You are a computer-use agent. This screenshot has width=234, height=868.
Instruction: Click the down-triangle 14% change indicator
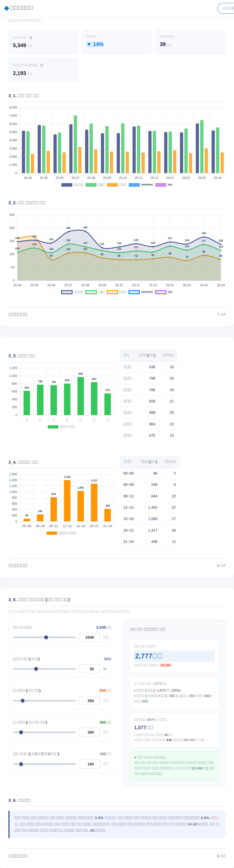pyautogui.click(x=95, y=44)
